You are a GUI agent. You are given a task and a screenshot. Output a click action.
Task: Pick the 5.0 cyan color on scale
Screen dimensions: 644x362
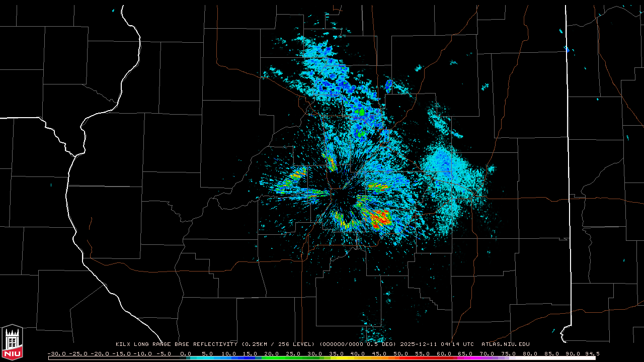(207, 358)
